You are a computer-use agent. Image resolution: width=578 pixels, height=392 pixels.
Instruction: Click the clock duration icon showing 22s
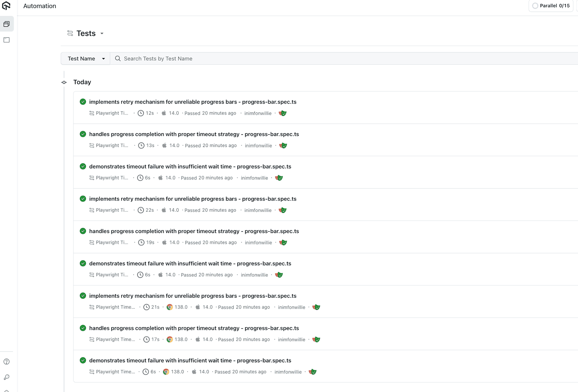tap(141, 210)
